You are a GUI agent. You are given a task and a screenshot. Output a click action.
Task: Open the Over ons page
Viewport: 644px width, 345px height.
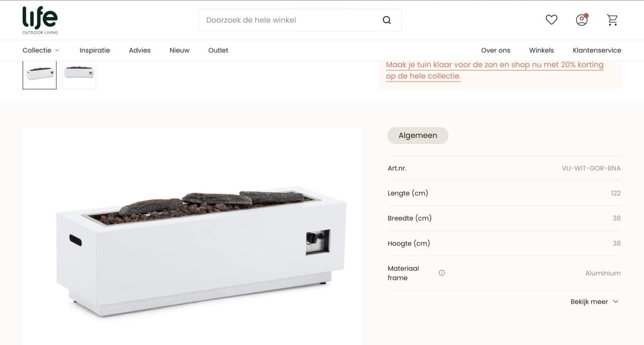pos(496,50)
